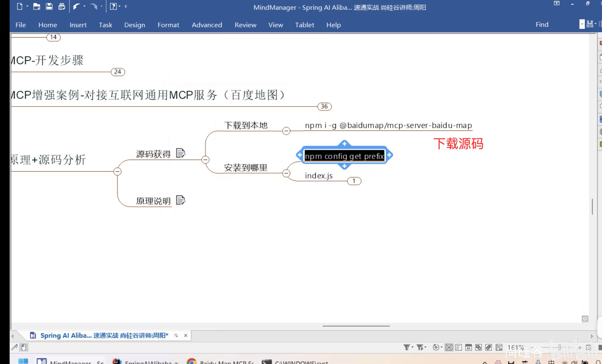Save the current mind map
This screenshot has width=602, height=364.
49,7
